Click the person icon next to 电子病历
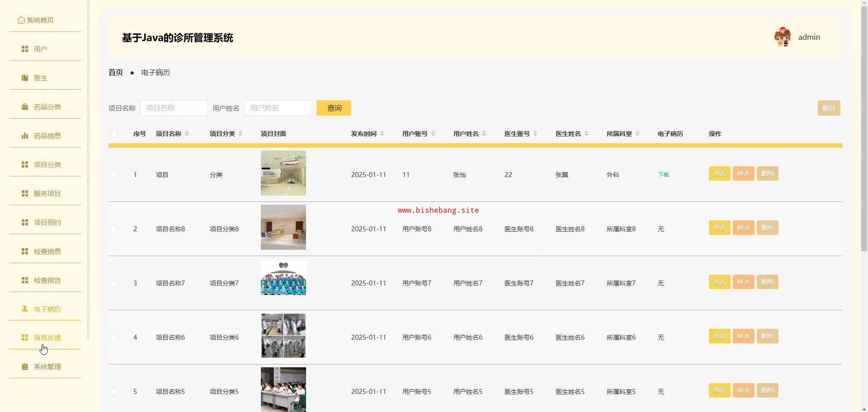The image size is (868, 412). pyautogui.click(x=25, y=309)
